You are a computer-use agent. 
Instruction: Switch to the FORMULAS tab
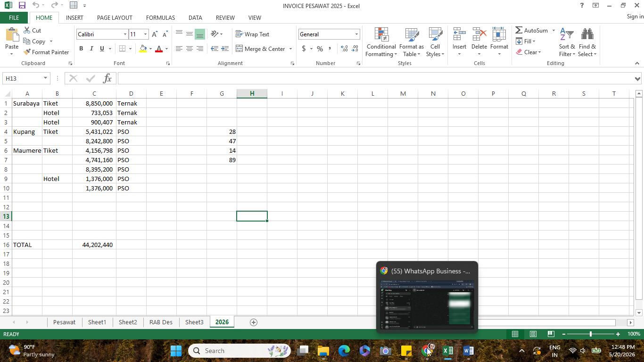160,17
